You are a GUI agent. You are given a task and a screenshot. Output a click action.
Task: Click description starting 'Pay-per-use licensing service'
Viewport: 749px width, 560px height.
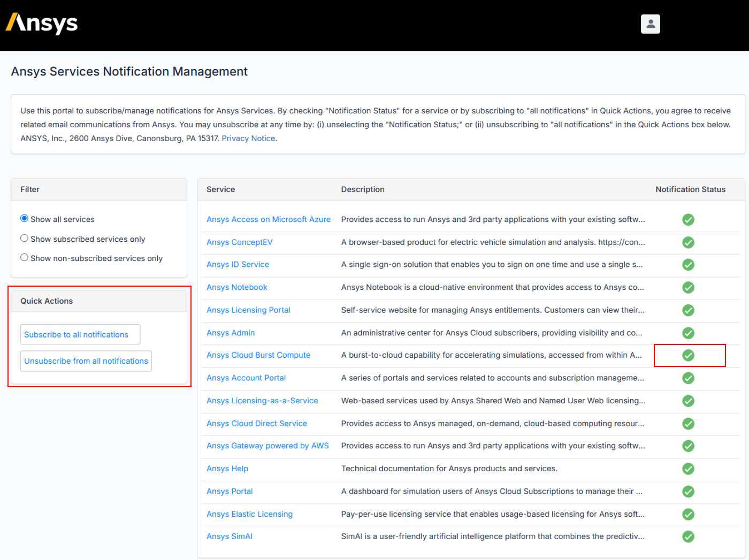coord(493,514)
